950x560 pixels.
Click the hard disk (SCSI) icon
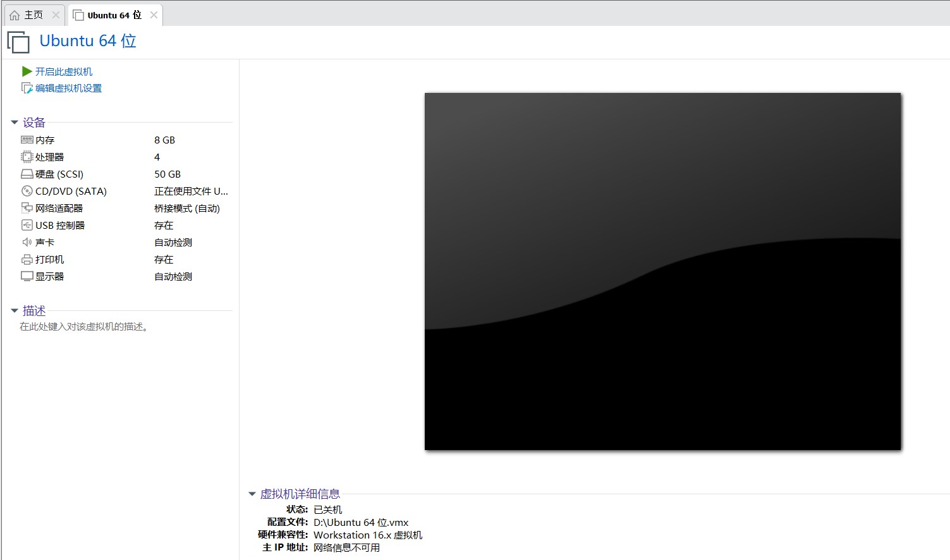(27, 174)
